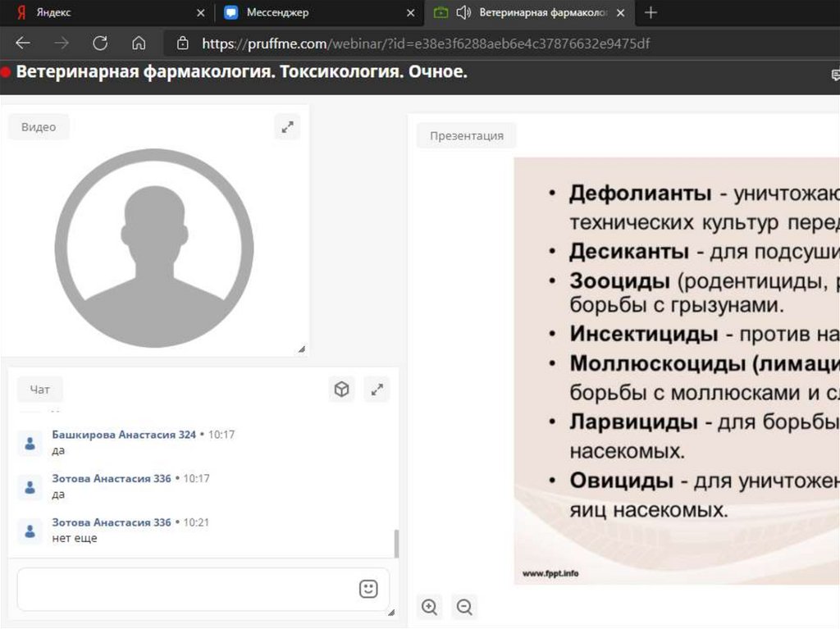840x629 pixels.
Task: Click the 3D cube icon in chat
Action: (x=341, y=390)
